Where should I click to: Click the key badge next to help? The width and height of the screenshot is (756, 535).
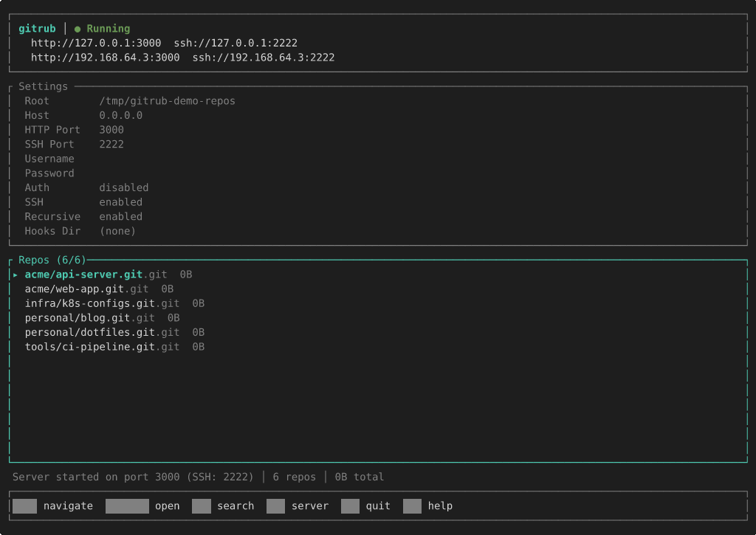[x=412, y=506]
